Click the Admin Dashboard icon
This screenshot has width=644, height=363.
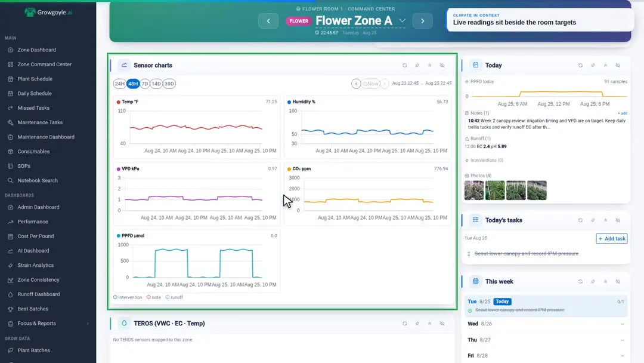pos(10,207)
